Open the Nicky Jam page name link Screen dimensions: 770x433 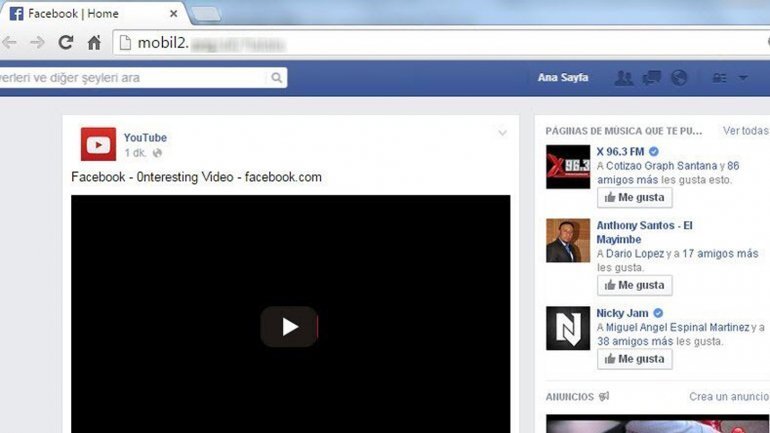(622, 313)
